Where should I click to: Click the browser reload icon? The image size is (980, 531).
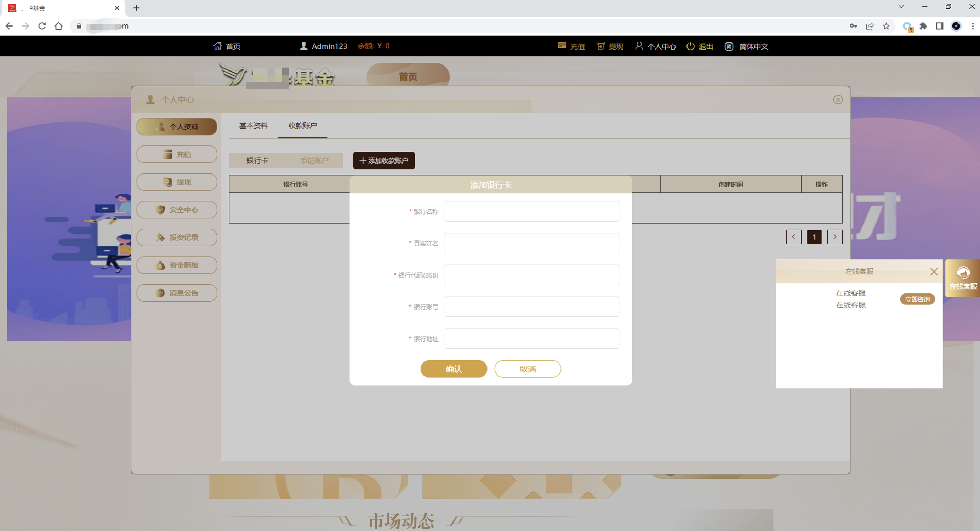[x=42, y=26]
